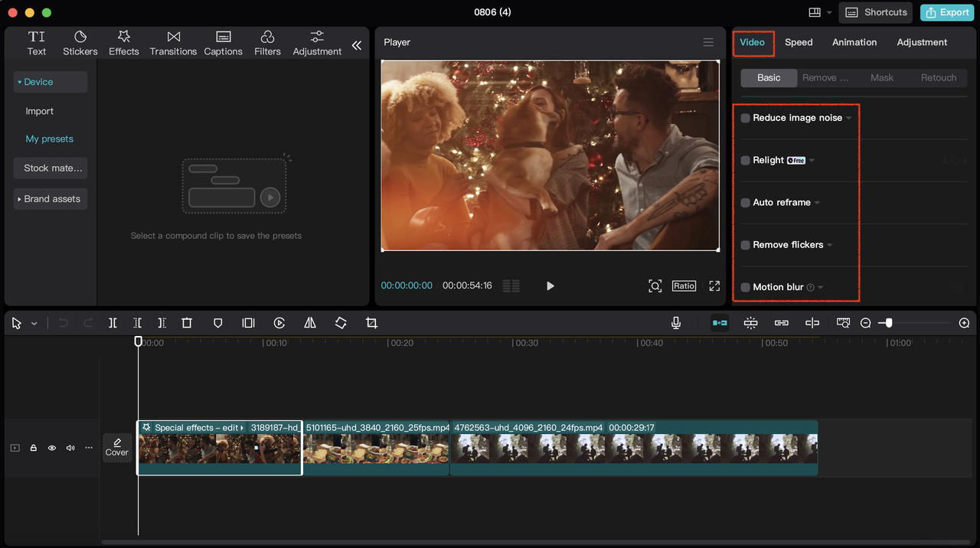Click the reverse play circle icon
The image size is (980, 548).
coord(279,323)
